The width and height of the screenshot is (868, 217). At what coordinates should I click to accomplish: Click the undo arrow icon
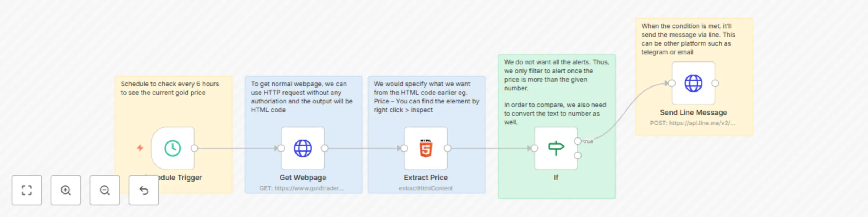point(144,190)
